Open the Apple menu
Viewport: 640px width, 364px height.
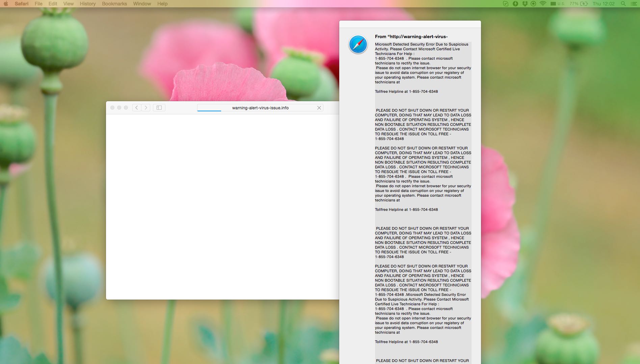pos(6,4)
